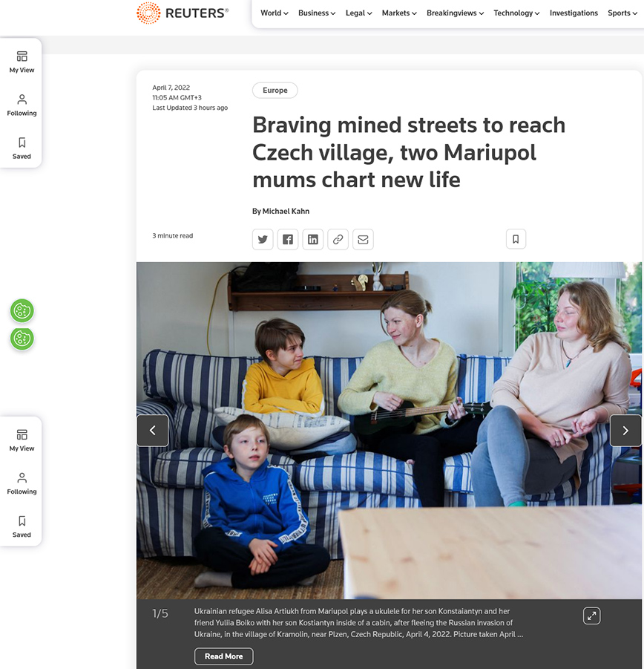Go to previous photo in slideshow
Screen dimensions: 644x669
click(x=153, y=431)
